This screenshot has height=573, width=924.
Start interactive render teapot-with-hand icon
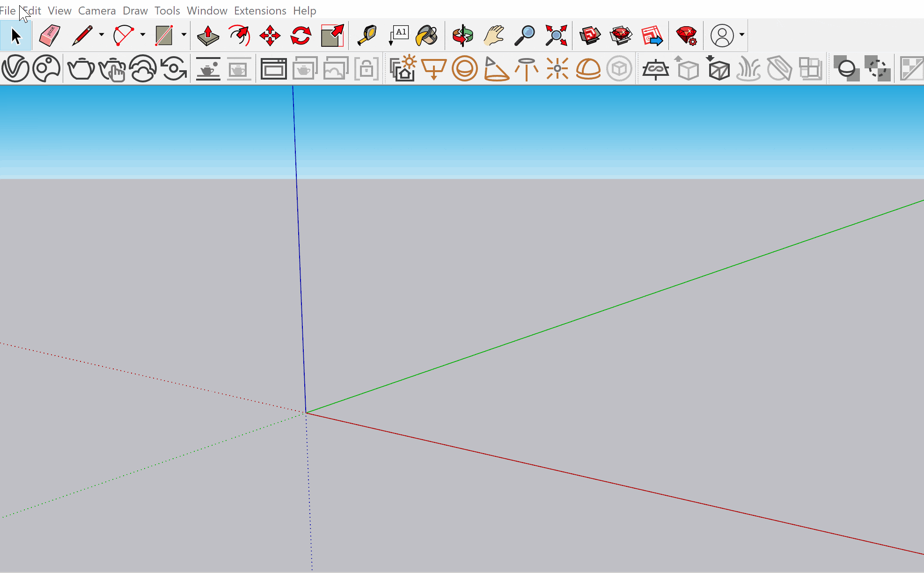pos(112,69)
